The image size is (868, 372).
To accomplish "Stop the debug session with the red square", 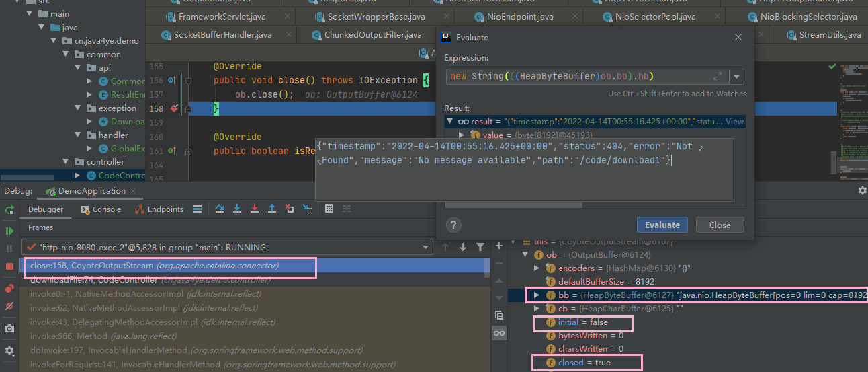I will [9, 266].
